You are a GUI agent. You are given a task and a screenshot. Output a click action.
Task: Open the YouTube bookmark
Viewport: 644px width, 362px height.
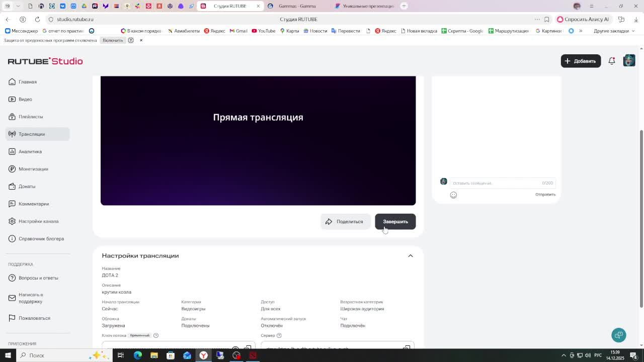coord(263,31)
